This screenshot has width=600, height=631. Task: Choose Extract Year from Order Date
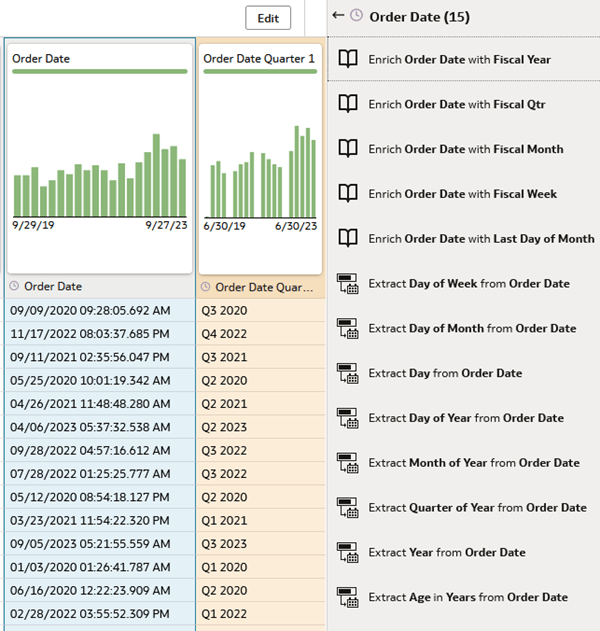447,553
